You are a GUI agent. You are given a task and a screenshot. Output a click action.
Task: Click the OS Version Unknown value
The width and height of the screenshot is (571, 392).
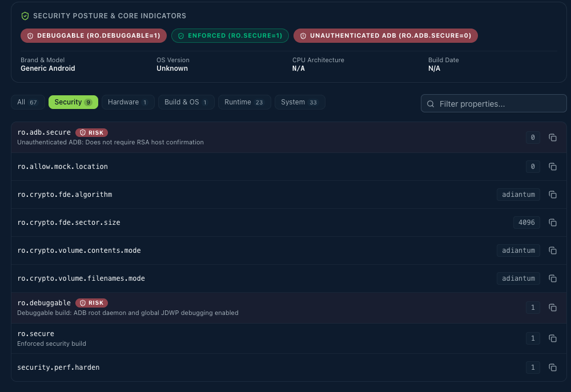[172, 68]
